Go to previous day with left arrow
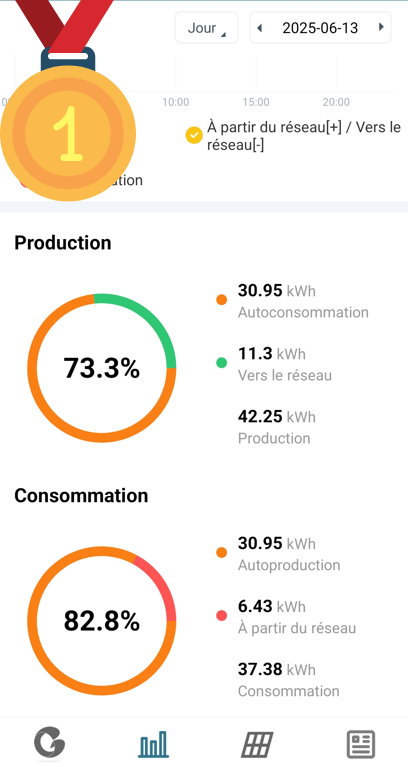The height and width of the screenshot is (767, 408). pos(259,28)
